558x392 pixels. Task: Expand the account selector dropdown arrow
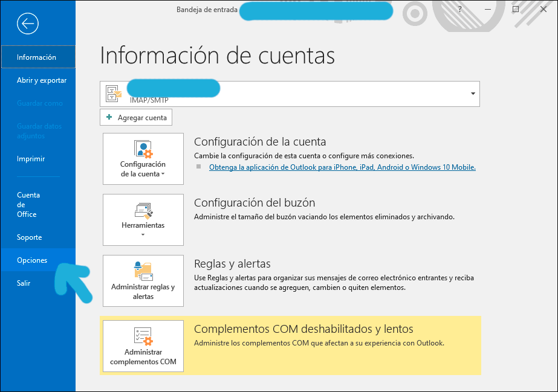(x=473, y=94)
